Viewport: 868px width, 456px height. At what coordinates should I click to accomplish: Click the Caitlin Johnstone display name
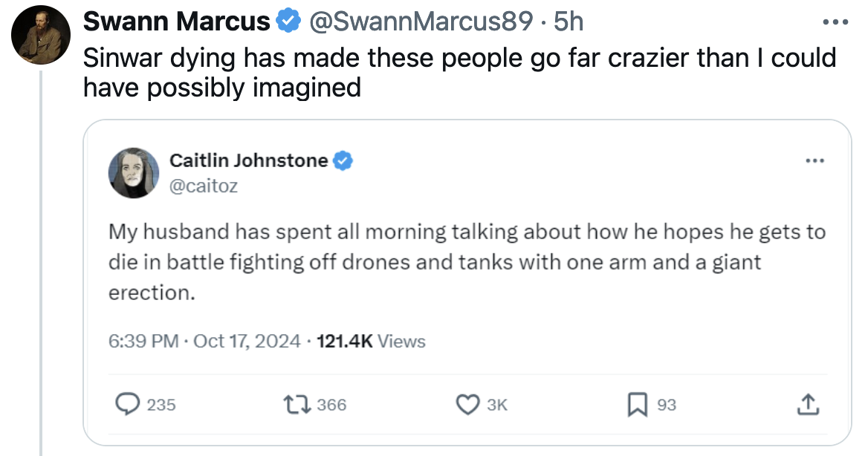(248, 160)
